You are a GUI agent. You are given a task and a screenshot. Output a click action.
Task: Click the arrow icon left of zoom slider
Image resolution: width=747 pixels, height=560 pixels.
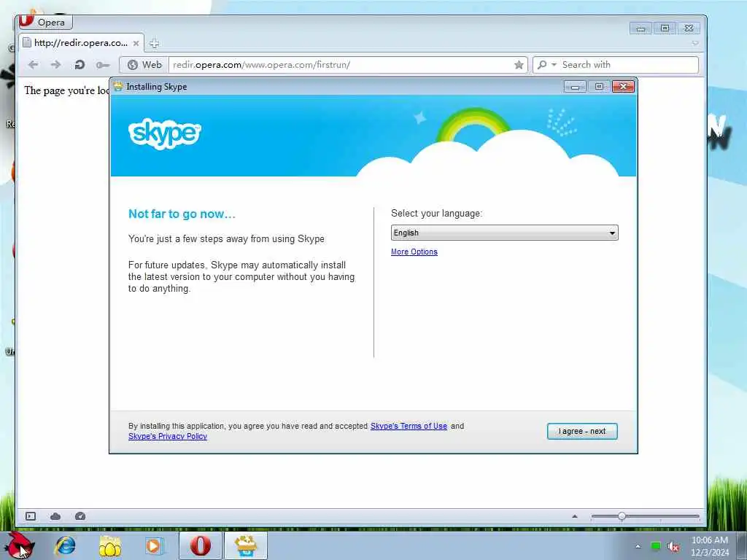pos(575,516)
